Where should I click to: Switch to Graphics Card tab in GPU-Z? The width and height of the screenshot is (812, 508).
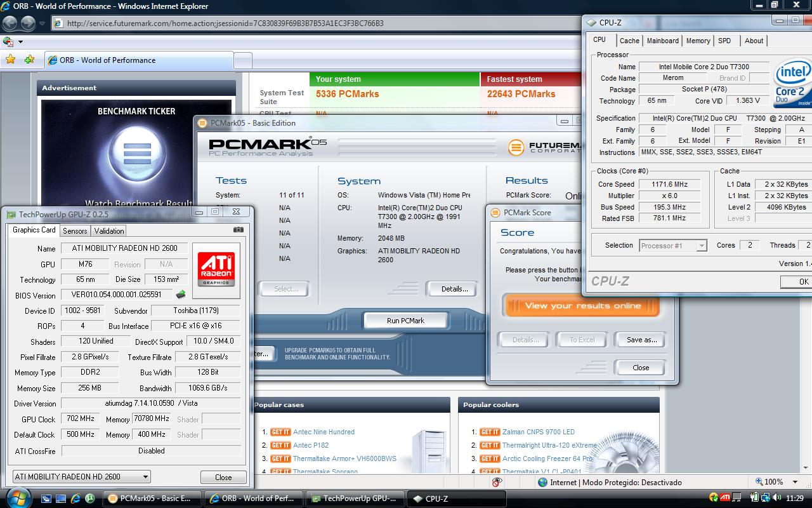pyautogui.click(x=34, y=230)
